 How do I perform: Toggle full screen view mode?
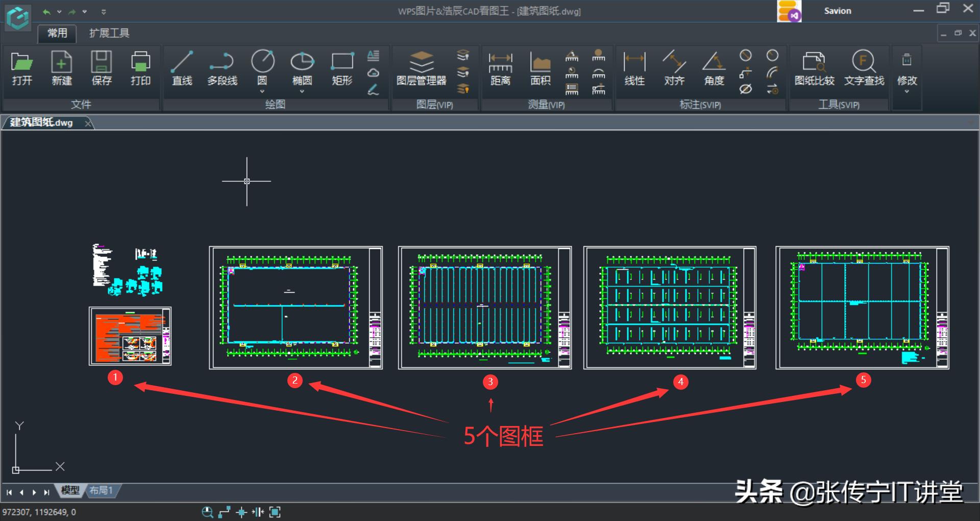pyautogui.click(x=275, y=512)
